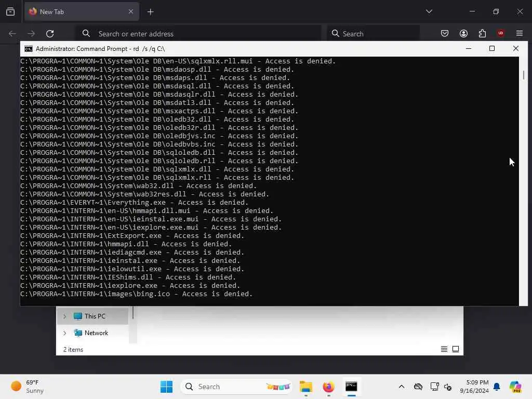
Task: Expand Network in Explorer tree
Action: coord(64,333)
